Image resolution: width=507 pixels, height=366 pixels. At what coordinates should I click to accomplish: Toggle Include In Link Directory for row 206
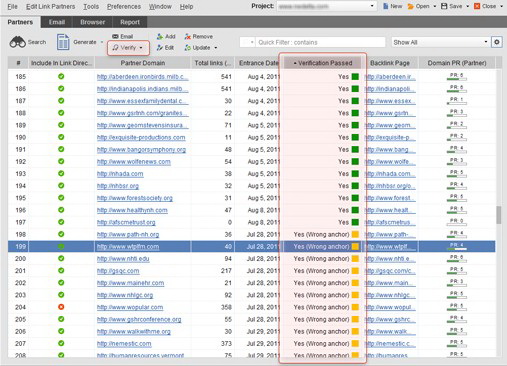61,331
